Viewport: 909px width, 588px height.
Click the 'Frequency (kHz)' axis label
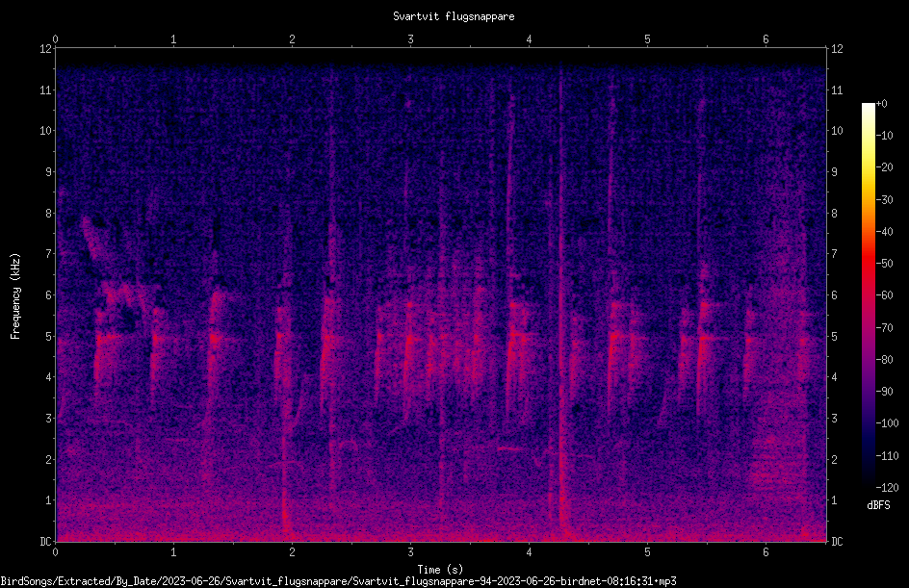(15, 295)
